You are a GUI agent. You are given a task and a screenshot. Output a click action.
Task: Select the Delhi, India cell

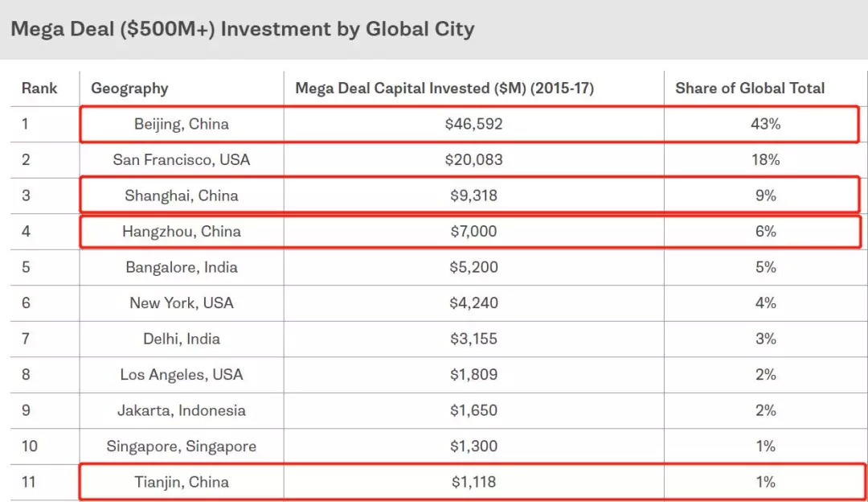[x=182, y=339]
